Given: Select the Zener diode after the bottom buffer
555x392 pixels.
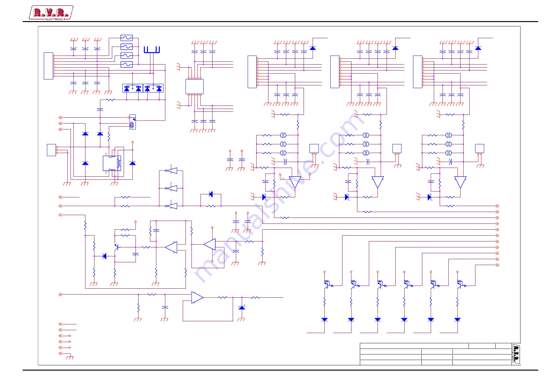Looking at the screenshot, I should 242,308.
